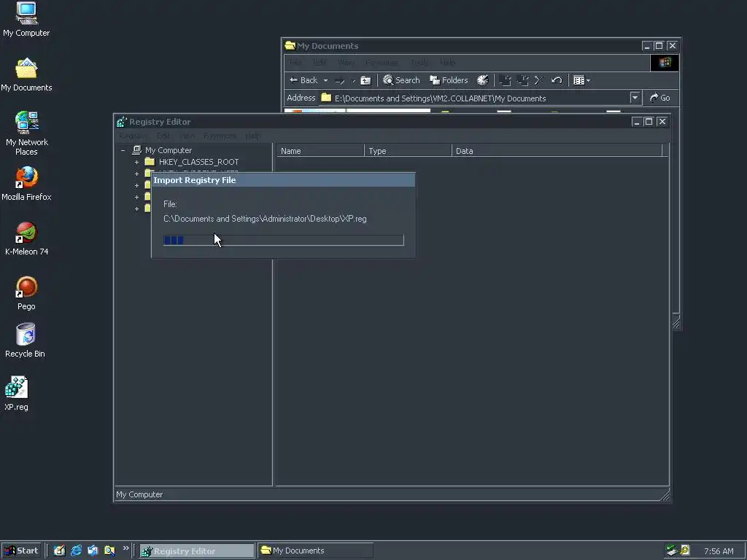Screen dimensions: 747x560
Task: Click the Up folder icon in My Documents
Action: click(366, 80)
